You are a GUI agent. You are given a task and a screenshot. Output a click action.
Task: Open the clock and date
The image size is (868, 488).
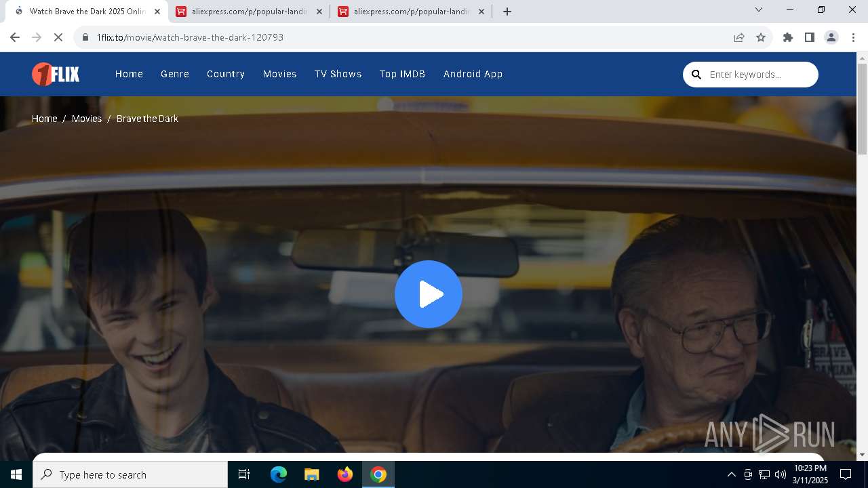click(810, 474)
